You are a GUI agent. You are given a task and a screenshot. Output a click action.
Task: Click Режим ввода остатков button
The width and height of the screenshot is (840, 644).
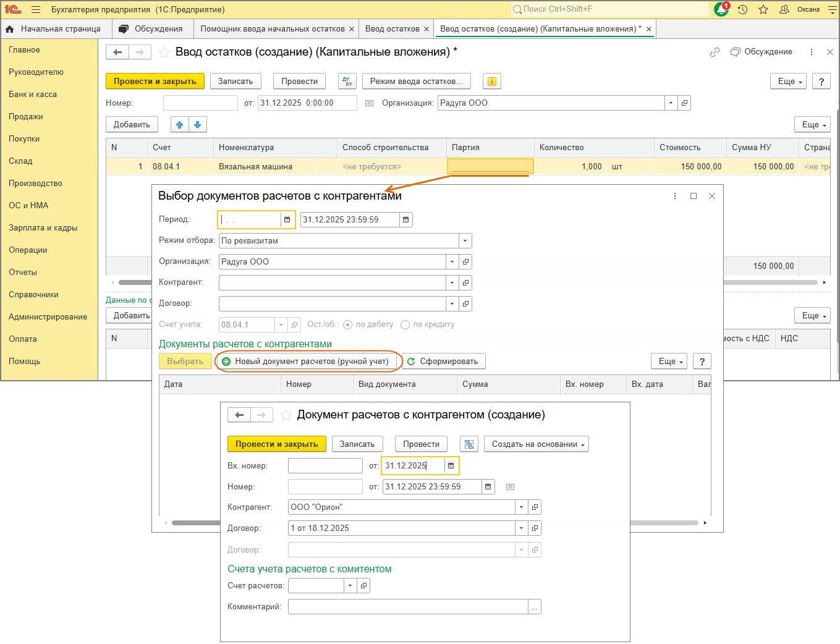point(416,81)
